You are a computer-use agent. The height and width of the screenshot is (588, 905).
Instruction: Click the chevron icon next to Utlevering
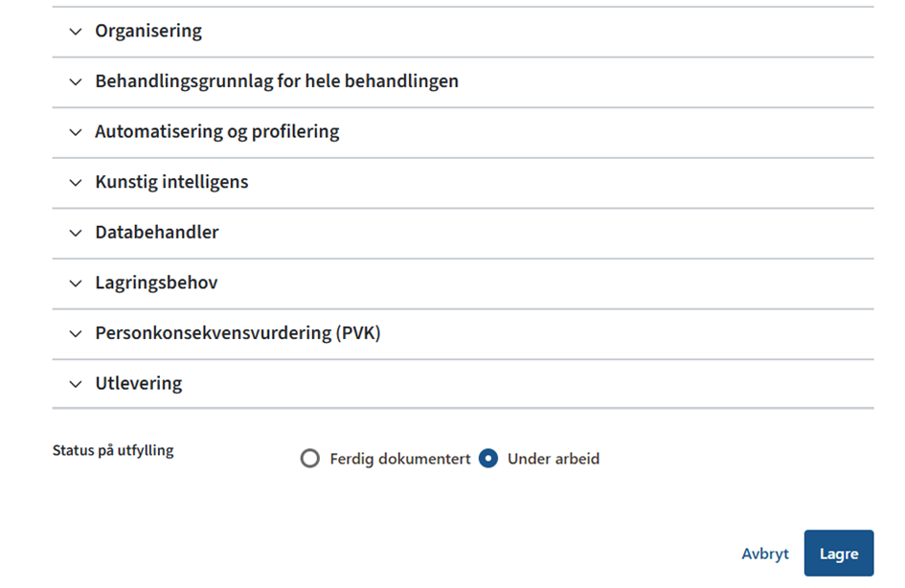(76, 384)
